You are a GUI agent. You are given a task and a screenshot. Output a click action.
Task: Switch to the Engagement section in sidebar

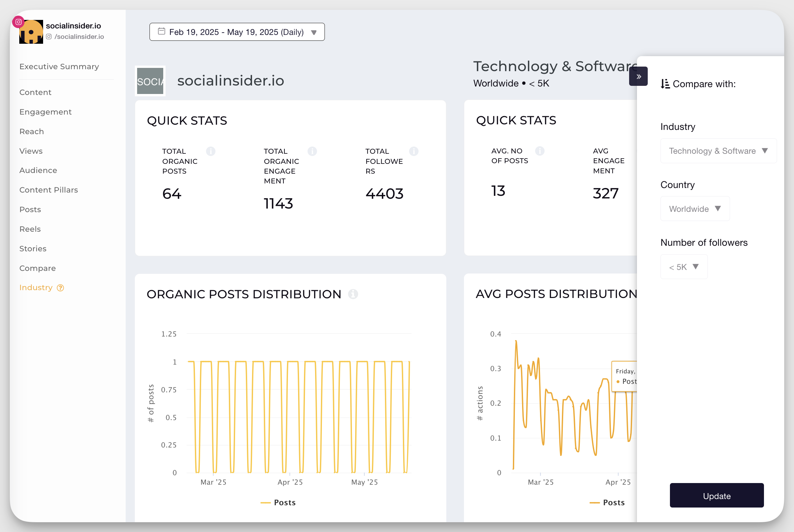45,112
